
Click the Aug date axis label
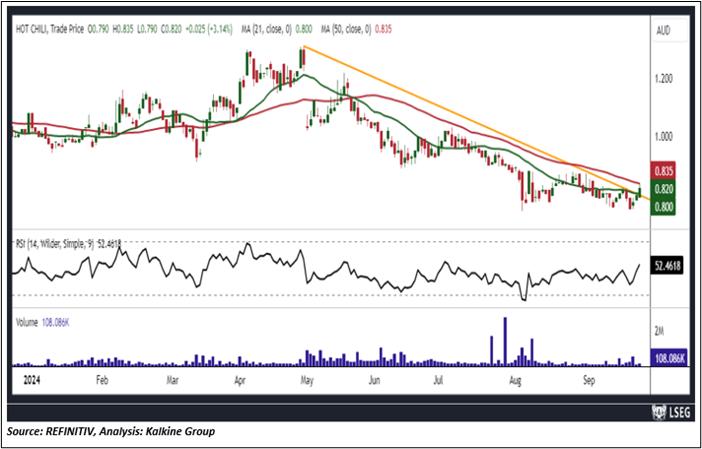[x=515, y=381]
